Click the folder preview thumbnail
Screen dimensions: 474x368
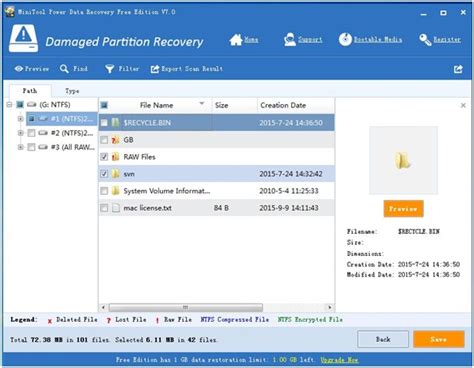click(x=403, y=160)
